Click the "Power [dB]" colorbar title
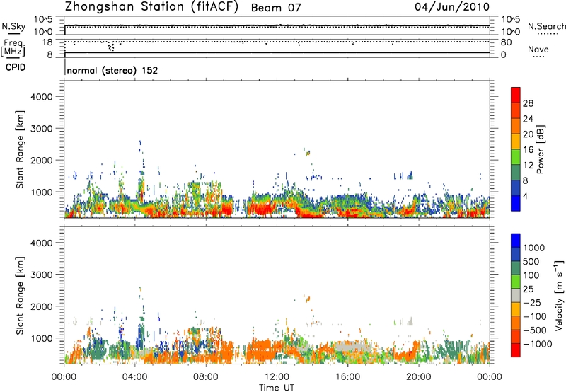The width and height of the screenshot is (566, 392). (x=540, y=149)
